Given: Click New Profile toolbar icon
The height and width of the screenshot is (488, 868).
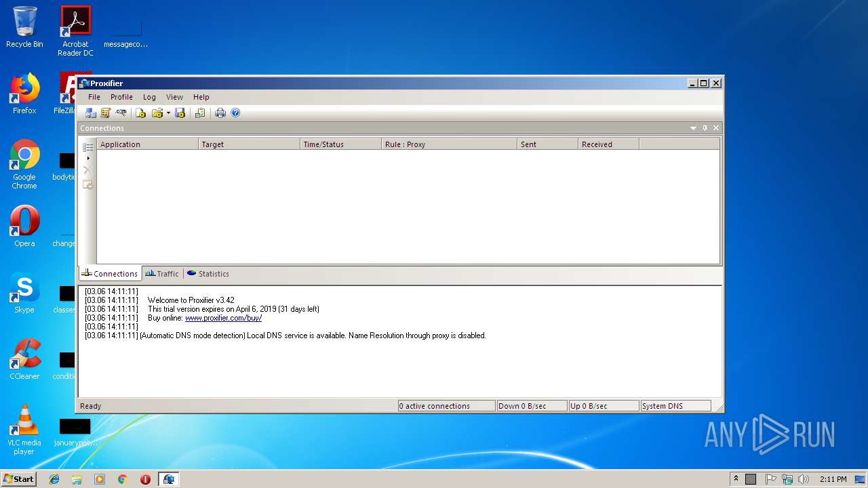Looking at the screenshot, I should click(141, 113).
